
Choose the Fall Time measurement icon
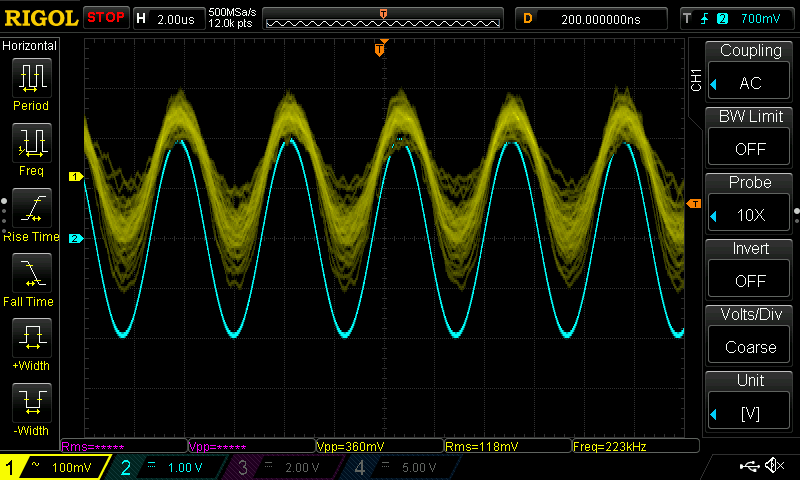(32, 273)
